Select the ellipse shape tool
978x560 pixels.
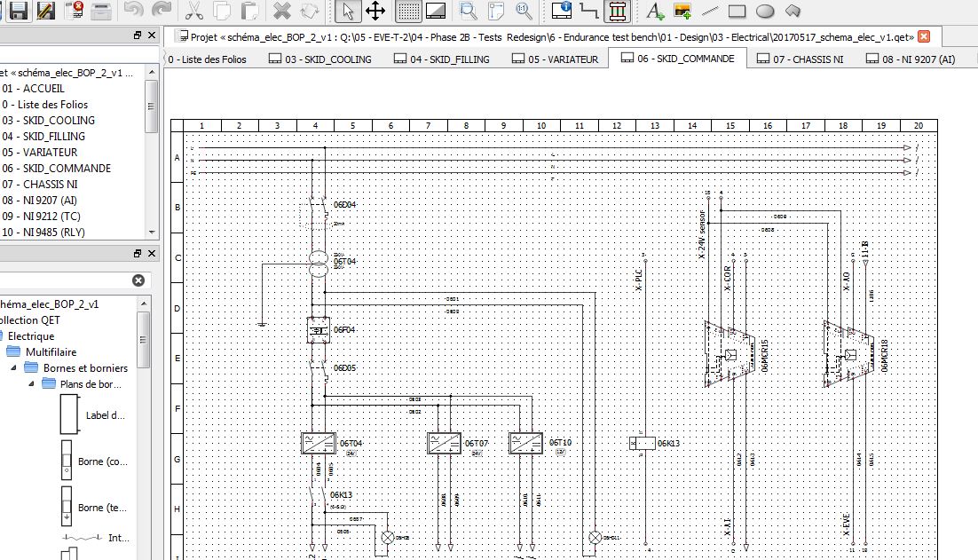tap(765, 11)
